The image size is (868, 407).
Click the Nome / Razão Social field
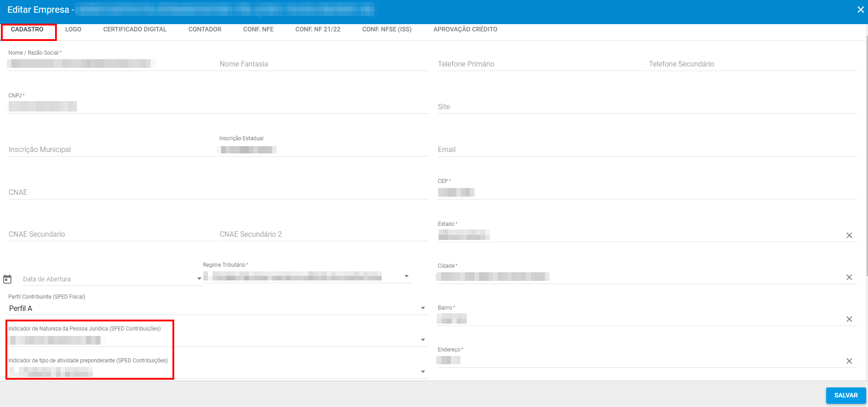tap(112, 64)
